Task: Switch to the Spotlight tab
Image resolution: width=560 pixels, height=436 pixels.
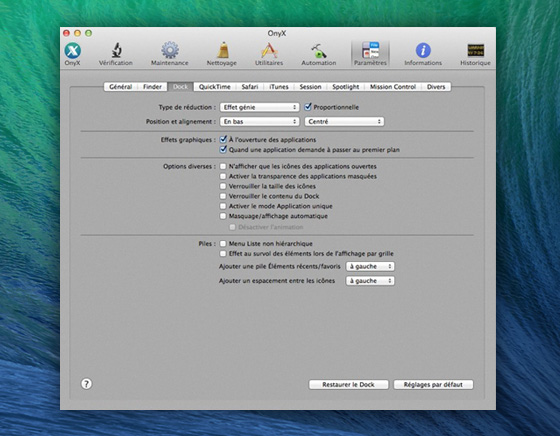Action: point(346,87)
